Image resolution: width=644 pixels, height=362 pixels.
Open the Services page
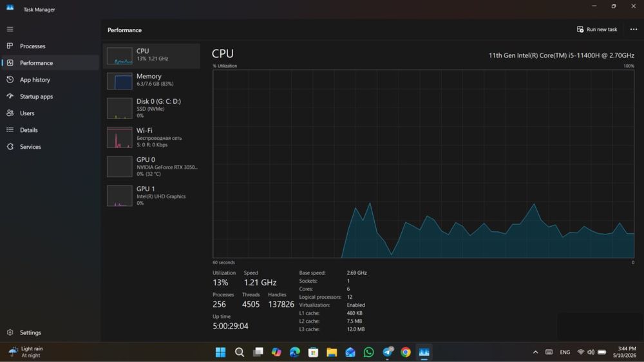pyautogui.click(x=50, y=147)
